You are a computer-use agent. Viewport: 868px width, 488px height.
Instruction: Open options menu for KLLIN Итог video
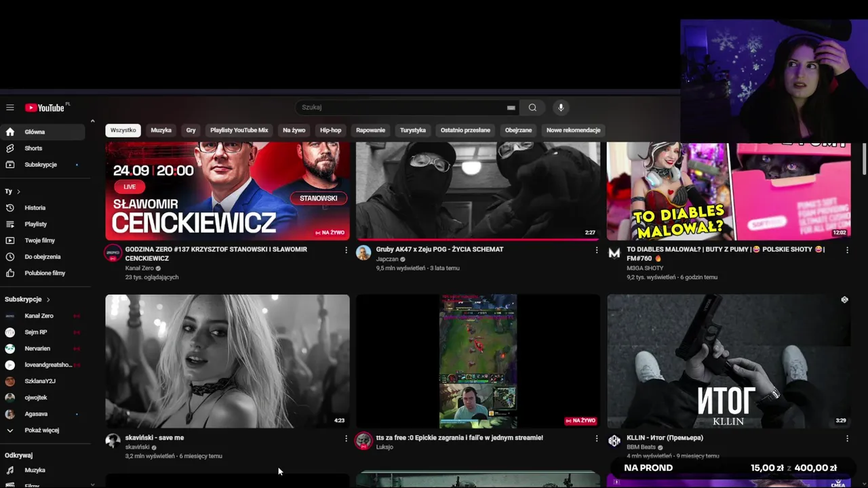(x=847, y=439)
